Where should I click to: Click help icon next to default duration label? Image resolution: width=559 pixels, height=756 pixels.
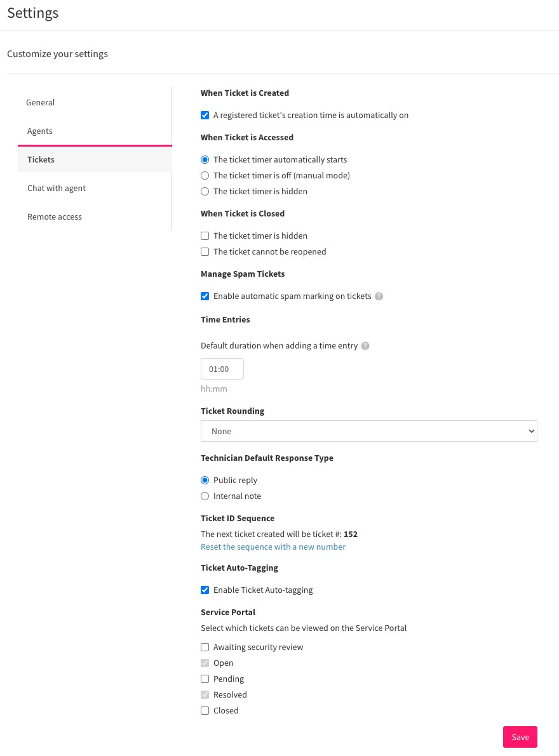[365, 346]
